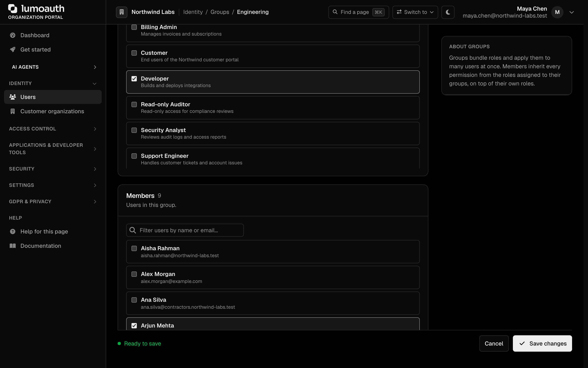The height and width of the screenshot is (368, 588).
Task: Click the ⌘K shortcut badge
Action: click(378, 12)
